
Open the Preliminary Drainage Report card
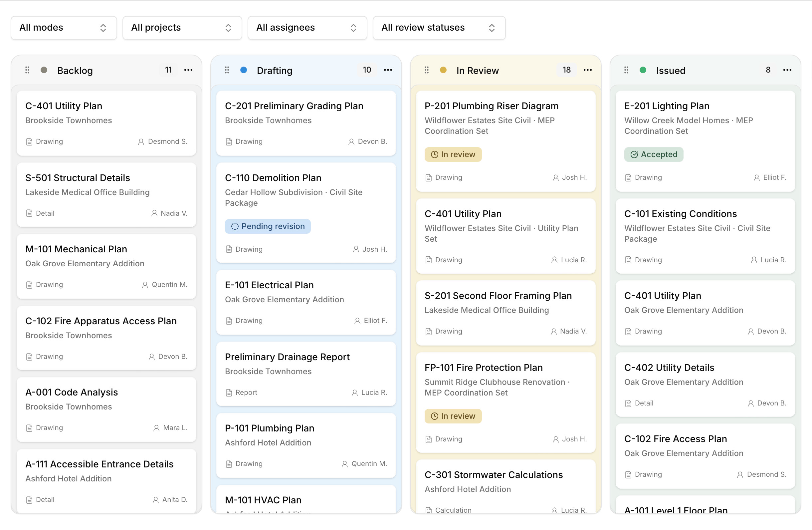[x=306, y=374]
